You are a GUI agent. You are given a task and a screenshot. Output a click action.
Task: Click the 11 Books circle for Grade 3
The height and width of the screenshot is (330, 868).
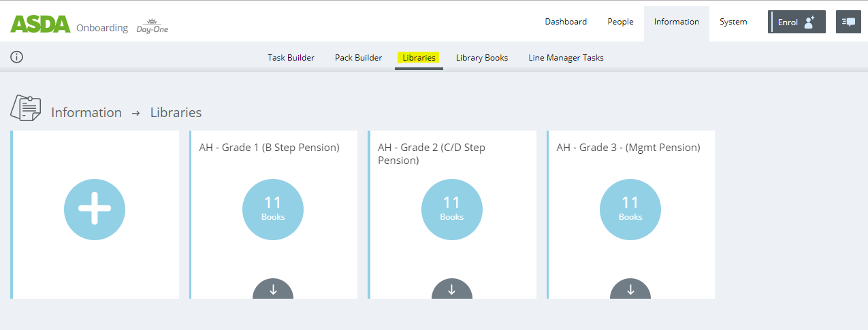coord(630,208)
